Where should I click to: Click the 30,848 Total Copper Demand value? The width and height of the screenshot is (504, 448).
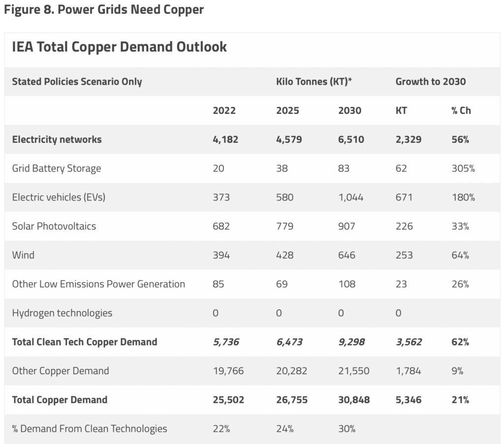click(354, 400)
